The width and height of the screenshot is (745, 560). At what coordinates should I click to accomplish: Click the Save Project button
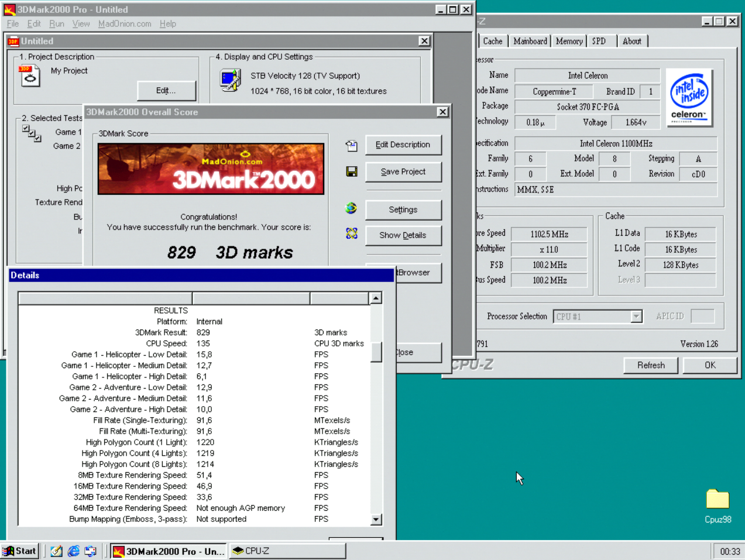(x=403, y=171)
